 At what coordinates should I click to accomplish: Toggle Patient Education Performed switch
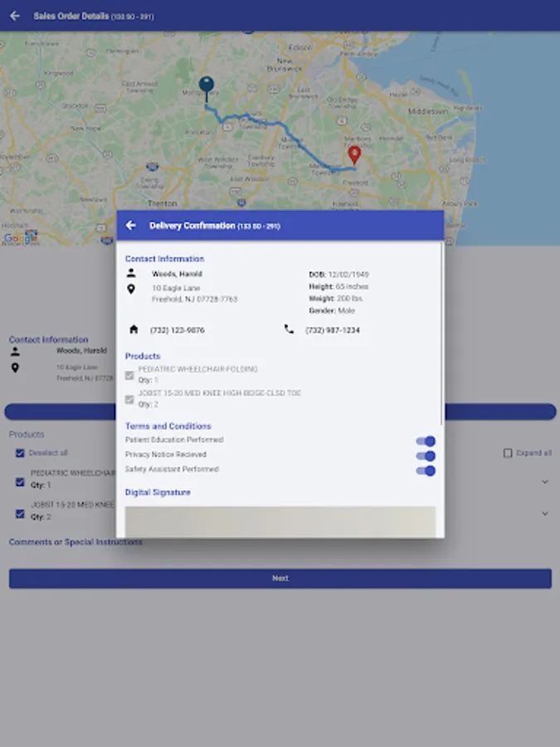point(426,442)
